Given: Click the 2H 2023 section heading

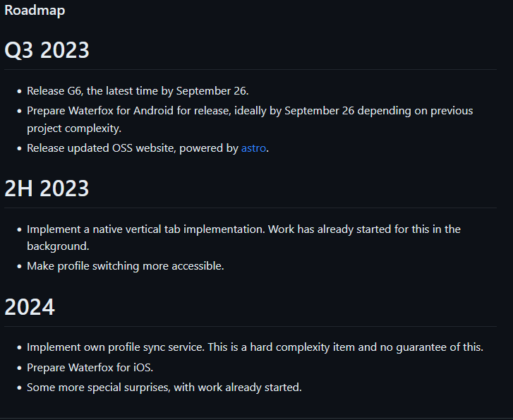Looking at the screenshot, I should (x=47, y=188).
